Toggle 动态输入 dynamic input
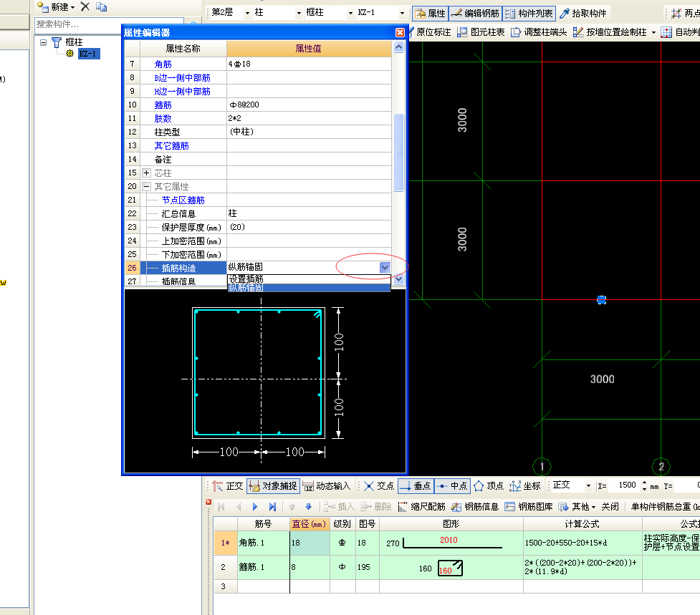Image resolution: width=700 pixels, height=615 pixels. click(x=327, y=485)
